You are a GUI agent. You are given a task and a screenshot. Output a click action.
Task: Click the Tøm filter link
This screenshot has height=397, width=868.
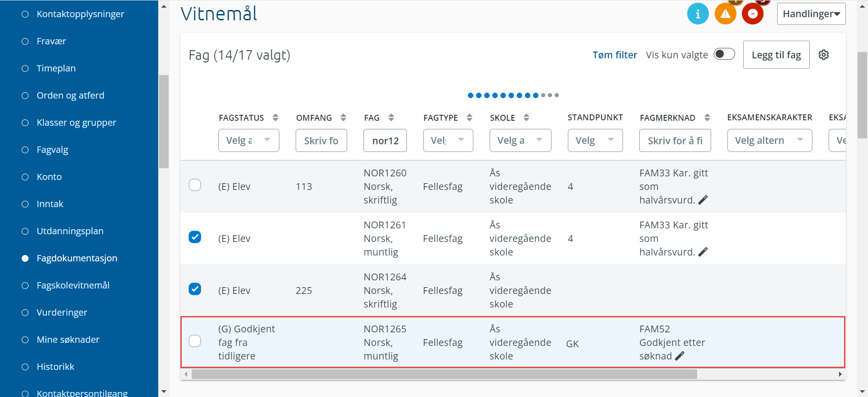pos(614,55)
